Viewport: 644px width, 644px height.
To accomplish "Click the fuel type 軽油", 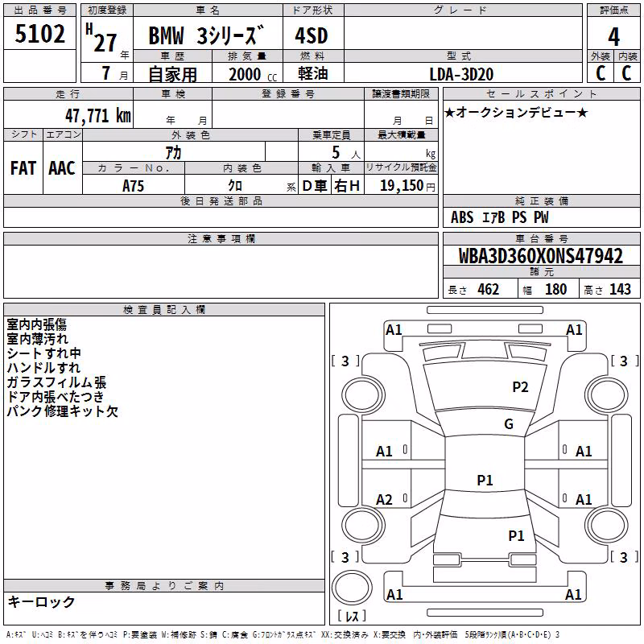I will pyautogui.click(x=312, y=73).
